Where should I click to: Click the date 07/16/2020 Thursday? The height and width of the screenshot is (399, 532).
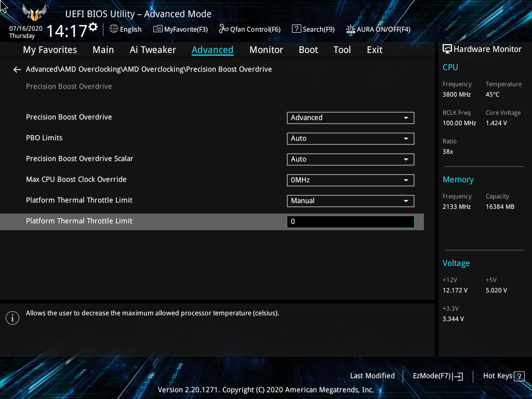click(25, 32)
